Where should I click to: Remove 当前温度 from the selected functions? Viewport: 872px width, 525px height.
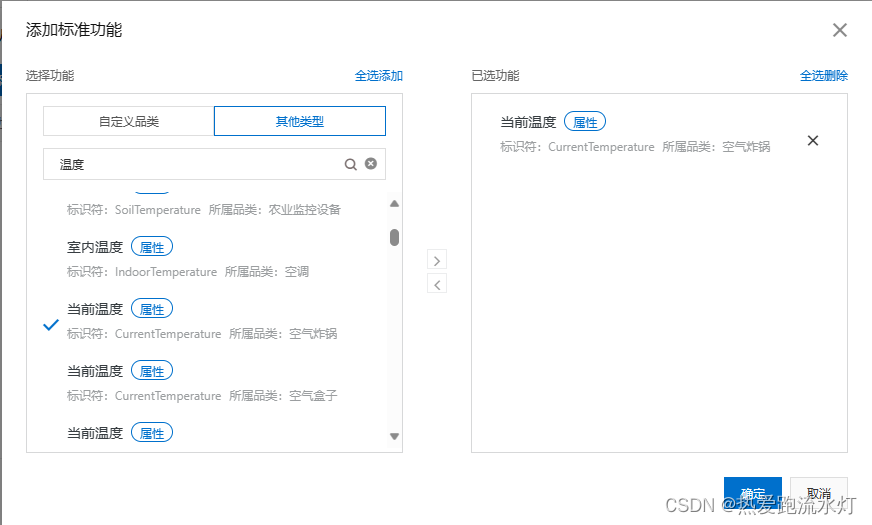813,141
